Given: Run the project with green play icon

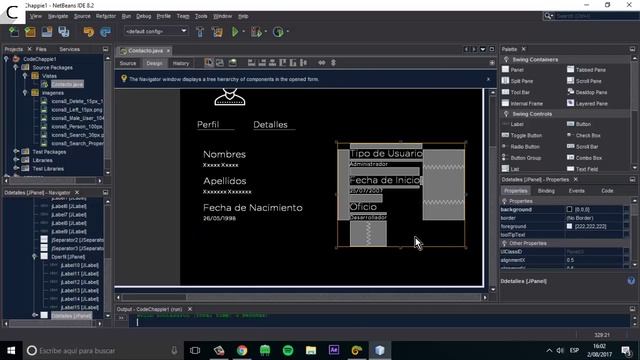Looking at the screenshot, I should 235,31.
